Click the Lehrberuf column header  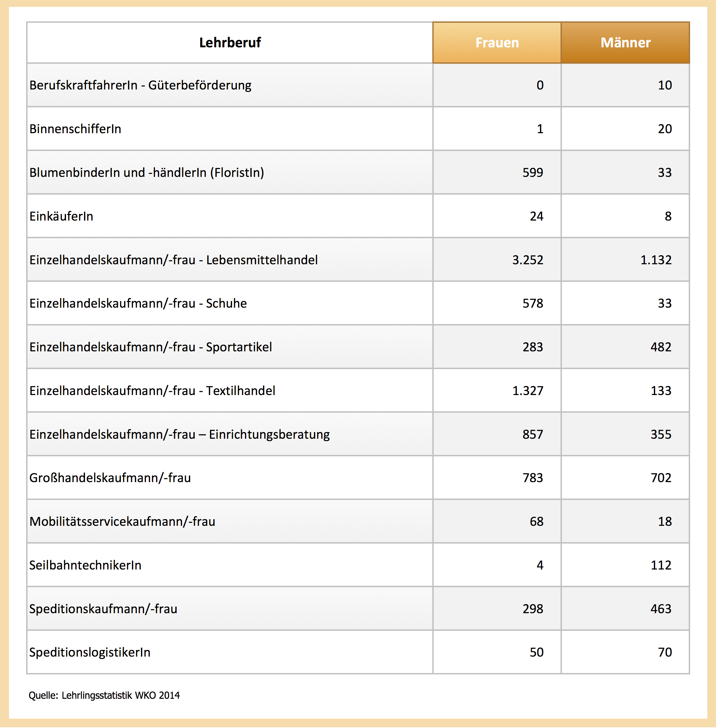[x=230, y=42]
